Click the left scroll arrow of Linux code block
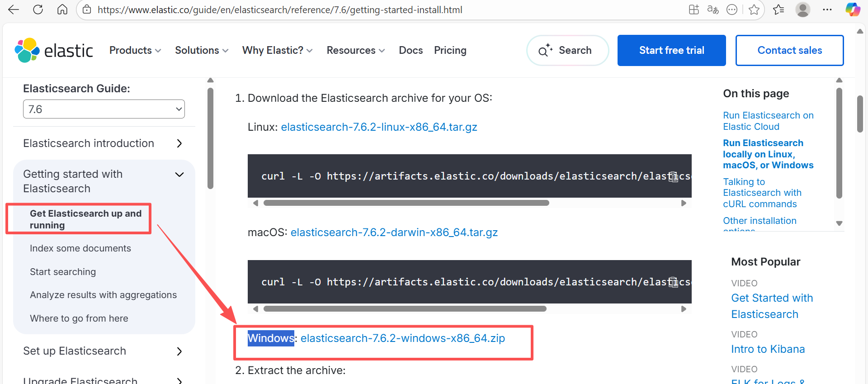868x384 pixels. (255, 203)
